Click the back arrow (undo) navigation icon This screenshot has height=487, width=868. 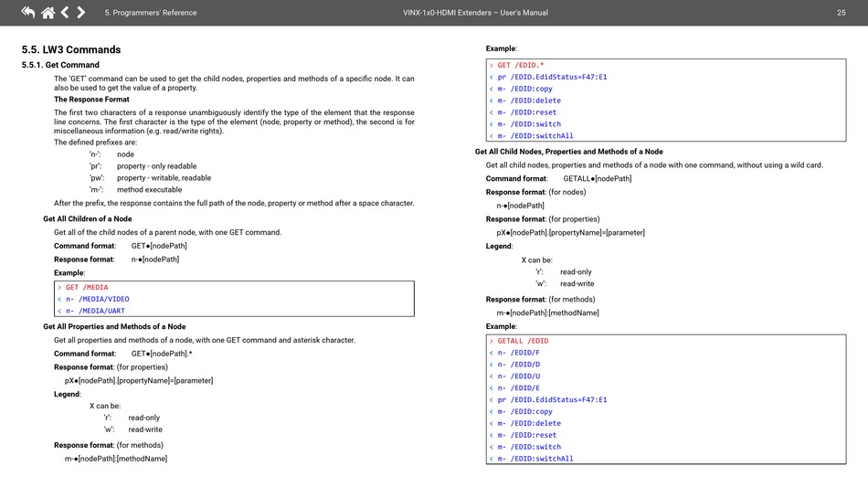point(27,12)
